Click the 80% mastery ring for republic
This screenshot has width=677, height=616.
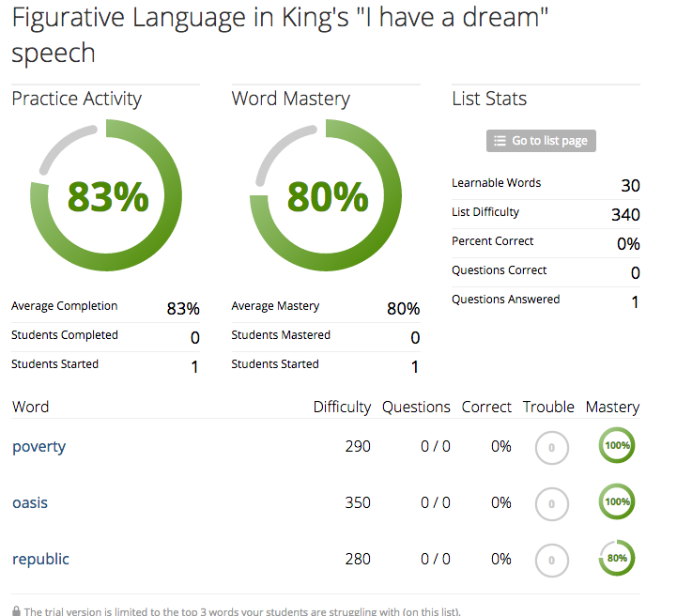click(617, 559)
